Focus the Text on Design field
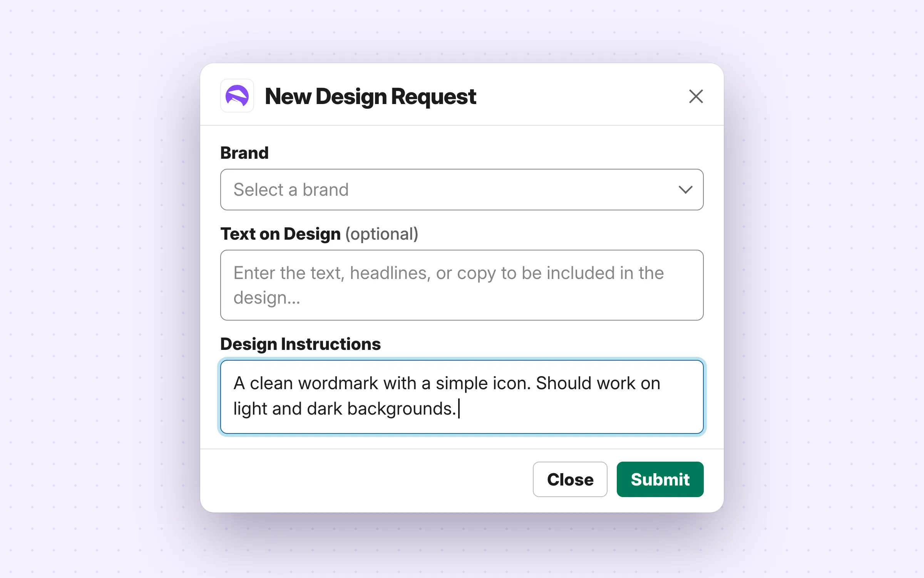Screen dimensions: 924x578 462,285
